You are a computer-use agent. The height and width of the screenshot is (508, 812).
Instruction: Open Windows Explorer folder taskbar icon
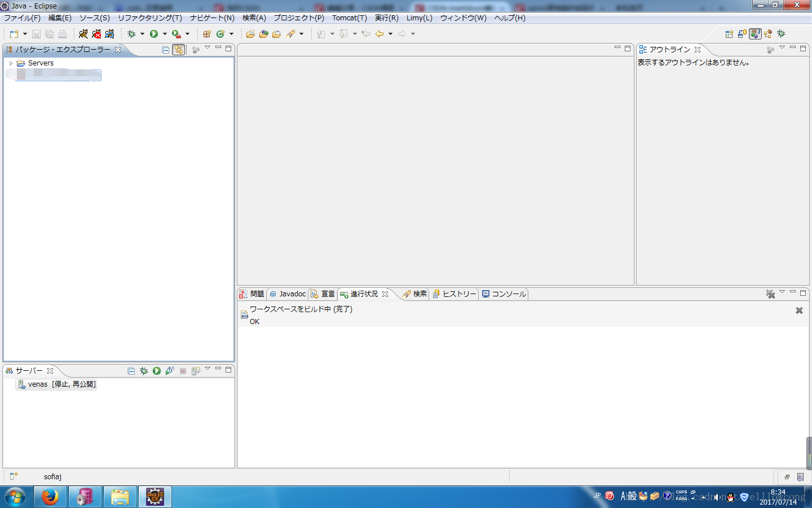click(120, 497)
